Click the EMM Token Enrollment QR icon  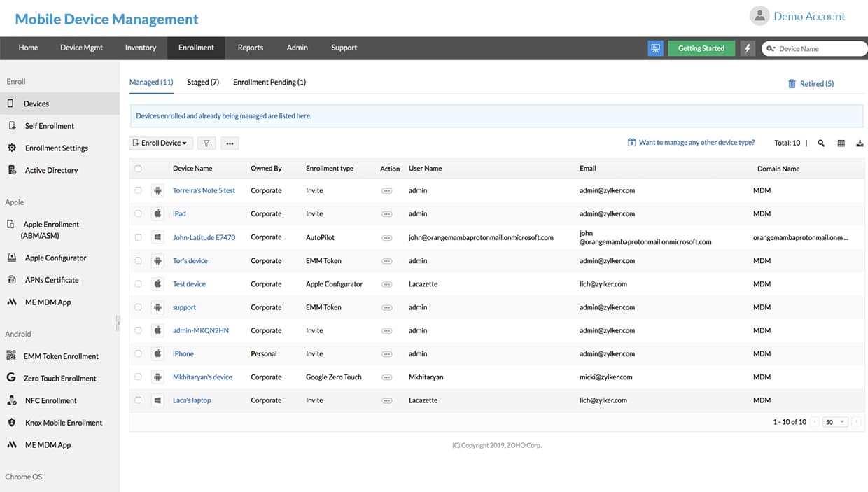tap(11, 356)
